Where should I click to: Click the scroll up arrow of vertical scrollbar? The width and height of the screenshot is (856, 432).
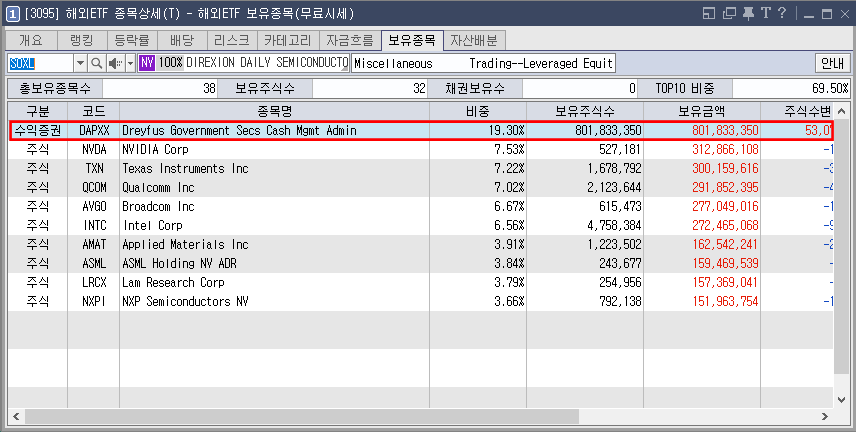(841, 110)
